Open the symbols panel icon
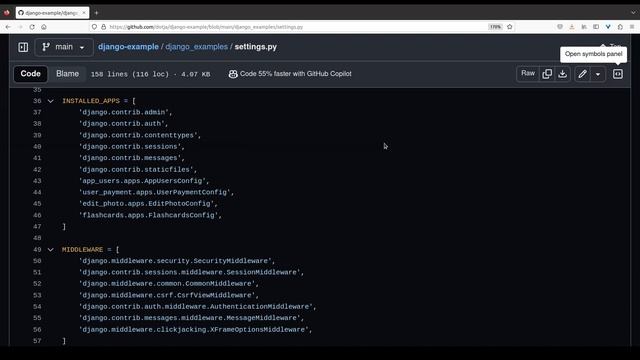Viewport: 640px width, 360px height. click(x=618, y=74)
